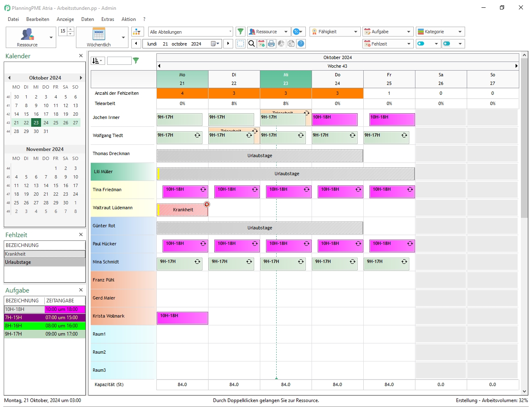The height and width of the screenshot is (407, 532).
Task: Open the resource sort order button
Action: click(97, 61)
